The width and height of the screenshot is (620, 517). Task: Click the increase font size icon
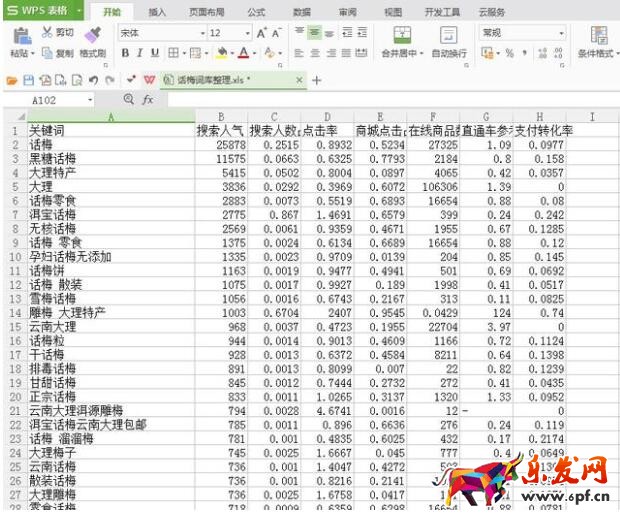click(x=262, y=33)
